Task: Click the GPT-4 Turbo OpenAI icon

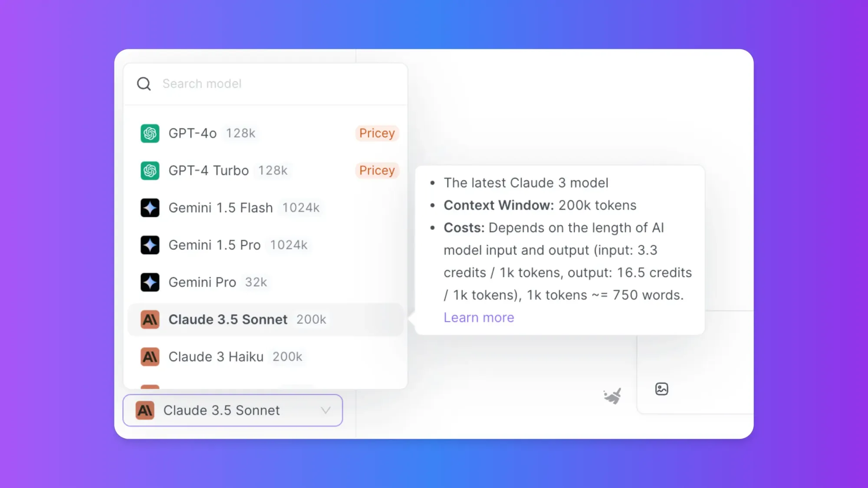Action: [149, 170]
